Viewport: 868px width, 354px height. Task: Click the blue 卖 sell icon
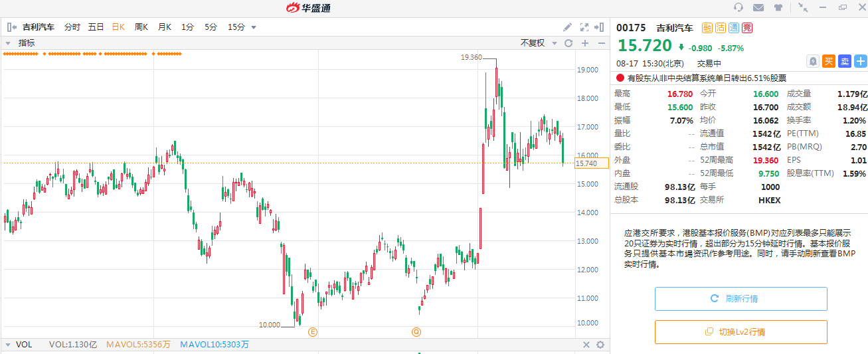[845, 61]
